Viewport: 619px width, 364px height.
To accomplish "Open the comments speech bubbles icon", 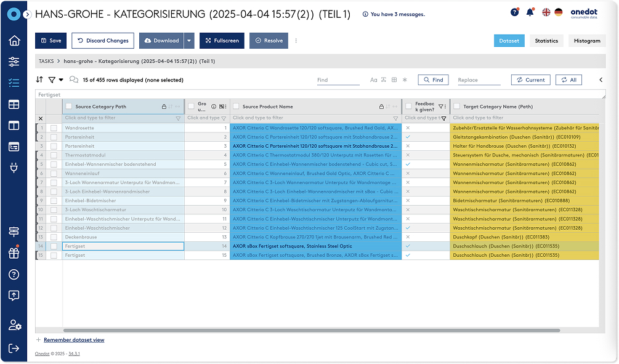I will point(74,79).
